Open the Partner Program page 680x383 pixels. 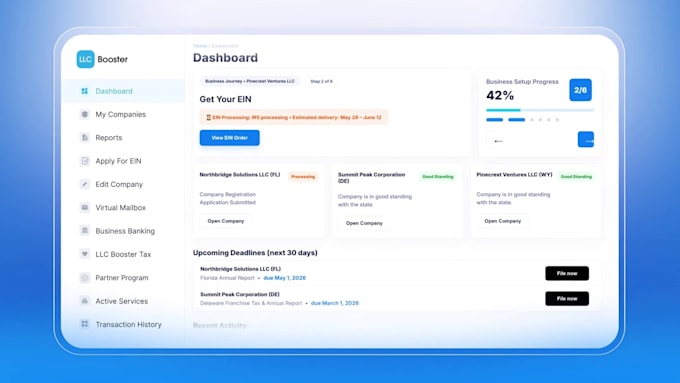tap(122, 278)
